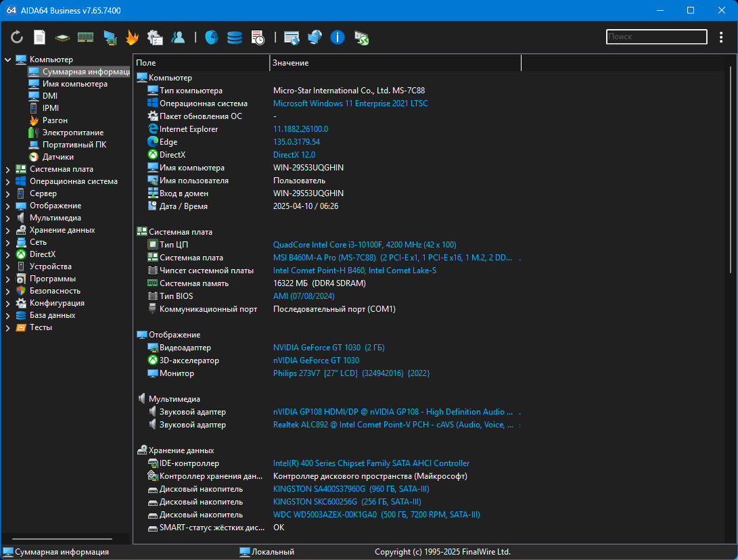Open Edge version 135.0.3179.54 link
The width and height of the screenshot is (738, 560).
(296, 142)
